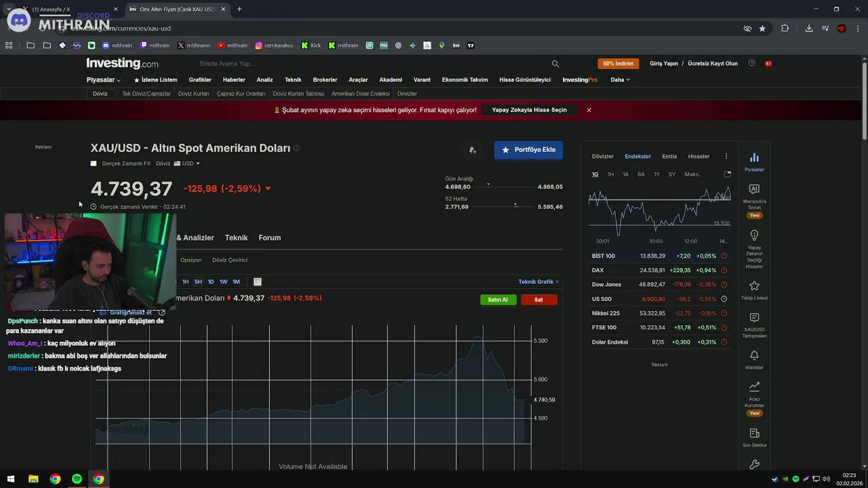
Task: Open the cemkarakoc Instagram bookmark
Action: [274, 45]
